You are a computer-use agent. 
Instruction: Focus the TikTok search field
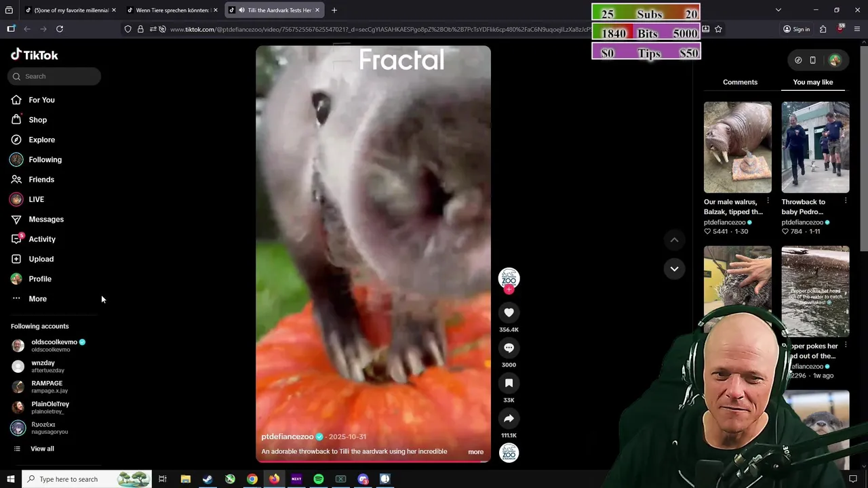tap(54, 76)
